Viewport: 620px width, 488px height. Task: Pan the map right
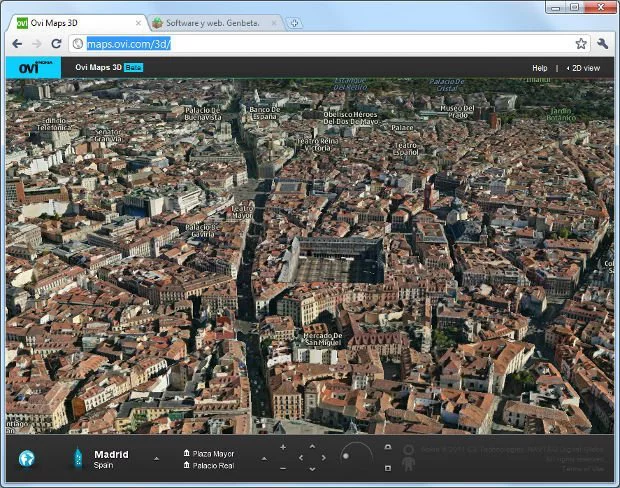[323, 458]
